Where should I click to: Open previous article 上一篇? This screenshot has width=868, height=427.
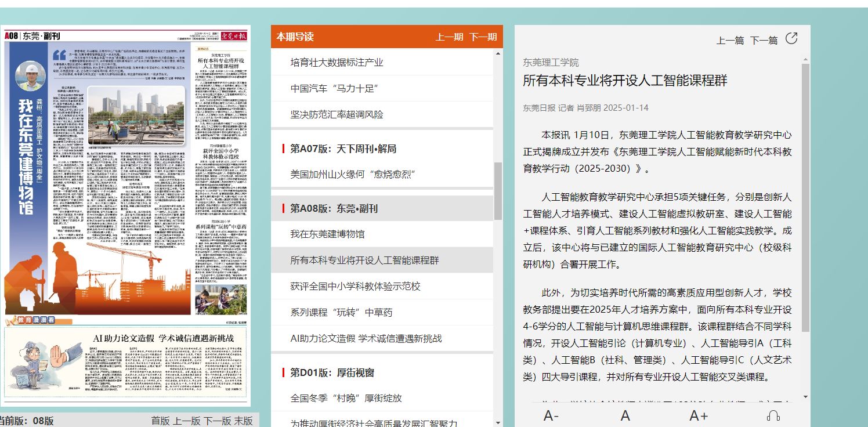tap(730, 40)
